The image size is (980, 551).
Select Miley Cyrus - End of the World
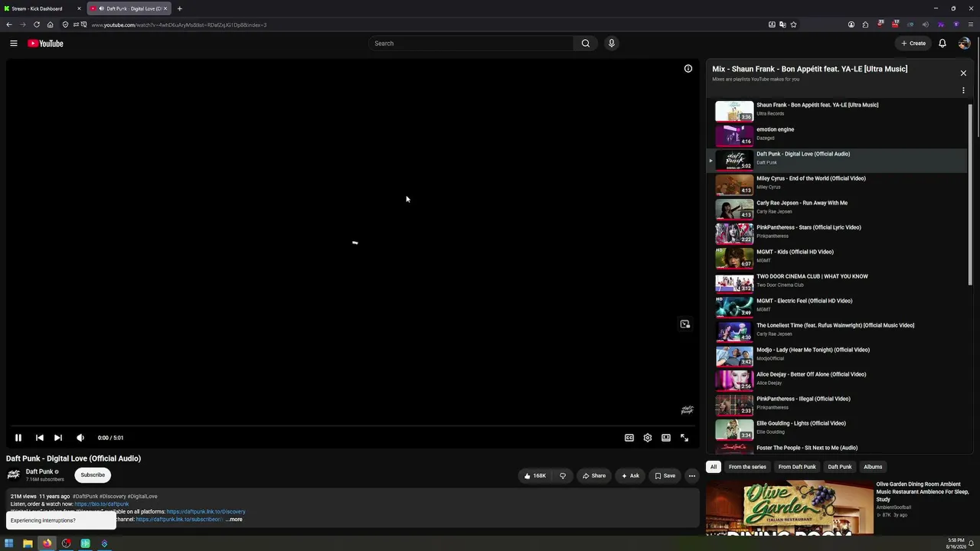pyautogui.click(x=837, y=184)
